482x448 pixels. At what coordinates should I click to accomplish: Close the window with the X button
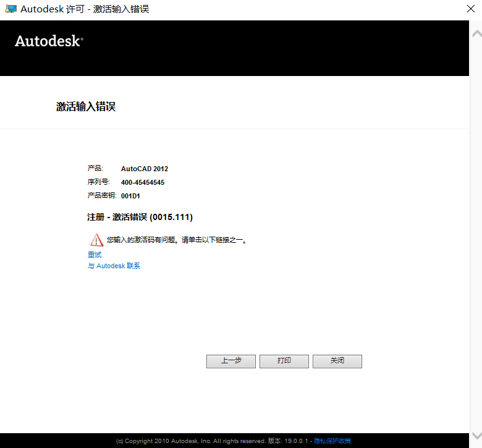471,9
